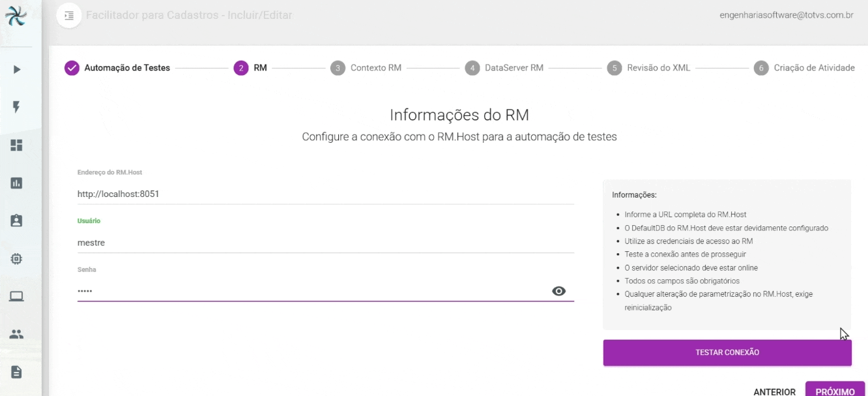Open step 6 Criação de Atividade
This screenshot has height=396, width=868.
[804, 68]
